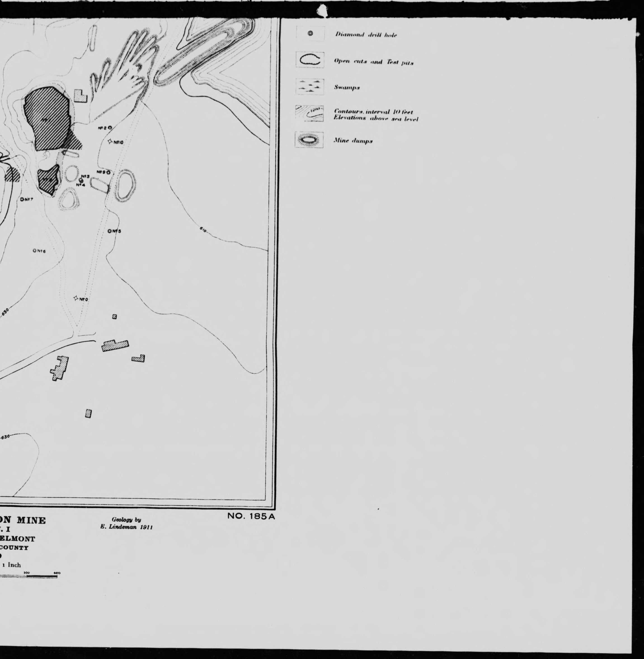Click the Contours legend symbol box
This screenshot has height=659, width=644.
click(x=310, y=113)
